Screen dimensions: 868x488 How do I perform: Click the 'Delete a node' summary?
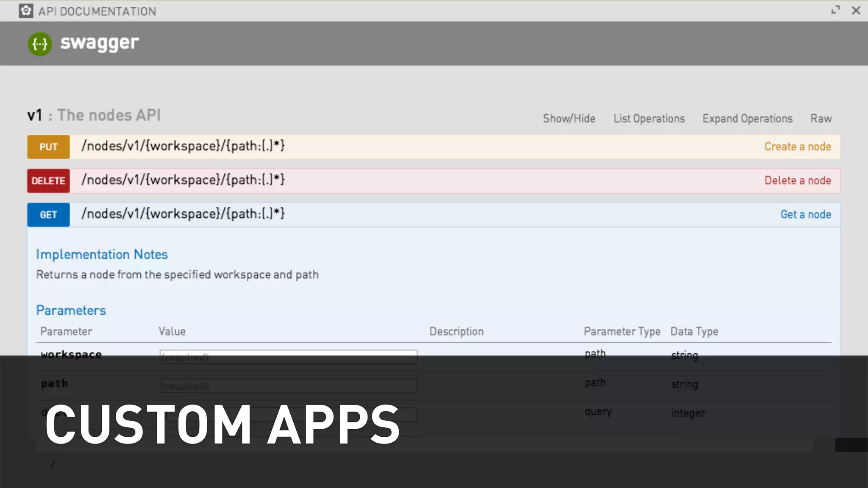[x=798, y=180]
